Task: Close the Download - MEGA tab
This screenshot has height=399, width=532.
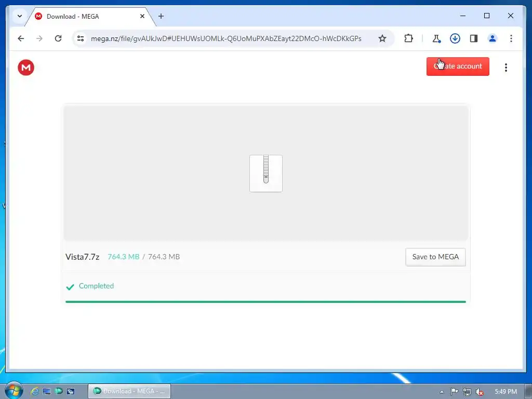Action: pyautogui.click(x=142, y=16)
